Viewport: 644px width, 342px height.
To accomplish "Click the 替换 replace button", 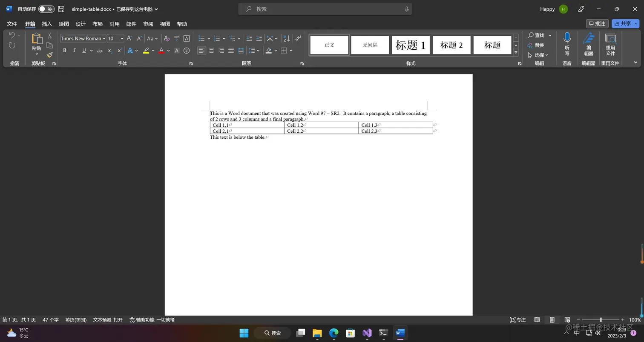I will pyautogui.click(x=536, y=45).
